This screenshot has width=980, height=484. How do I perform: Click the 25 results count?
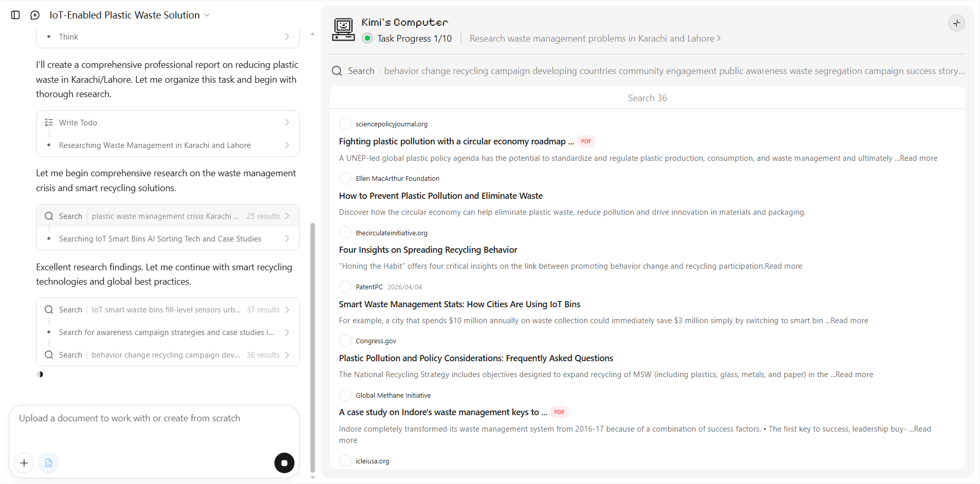tap(263, 216)
